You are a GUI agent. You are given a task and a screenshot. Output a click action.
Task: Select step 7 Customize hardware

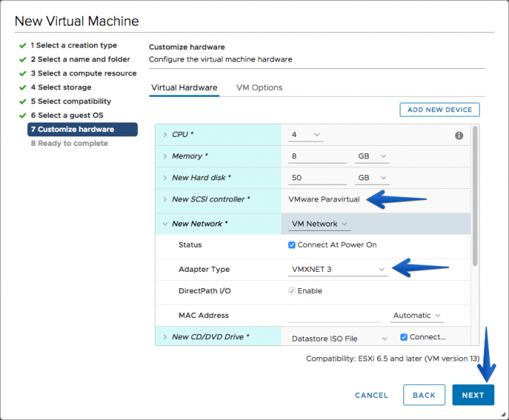82,130
